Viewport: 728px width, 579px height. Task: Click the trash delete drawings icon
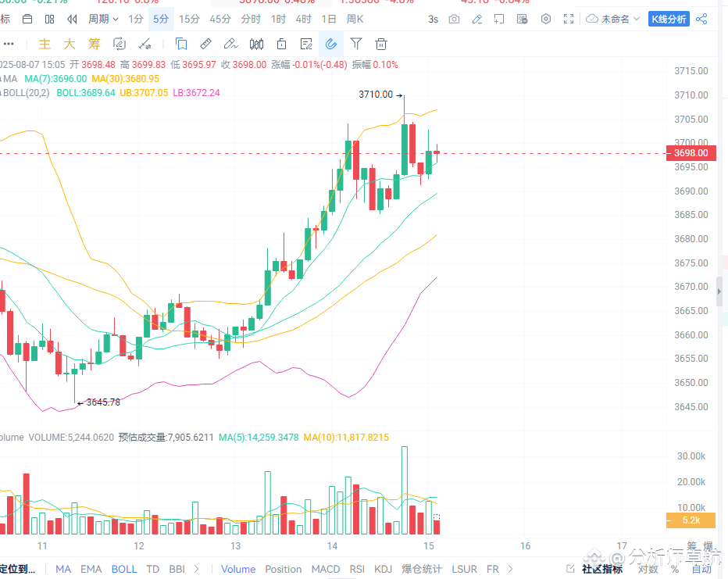click(x=380, y=44)
